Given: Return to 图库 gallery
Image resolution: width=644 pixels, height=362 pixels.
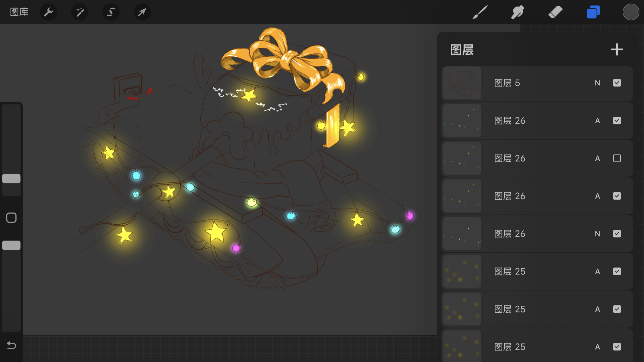Looking at the screenshot, I should [19, 12].
